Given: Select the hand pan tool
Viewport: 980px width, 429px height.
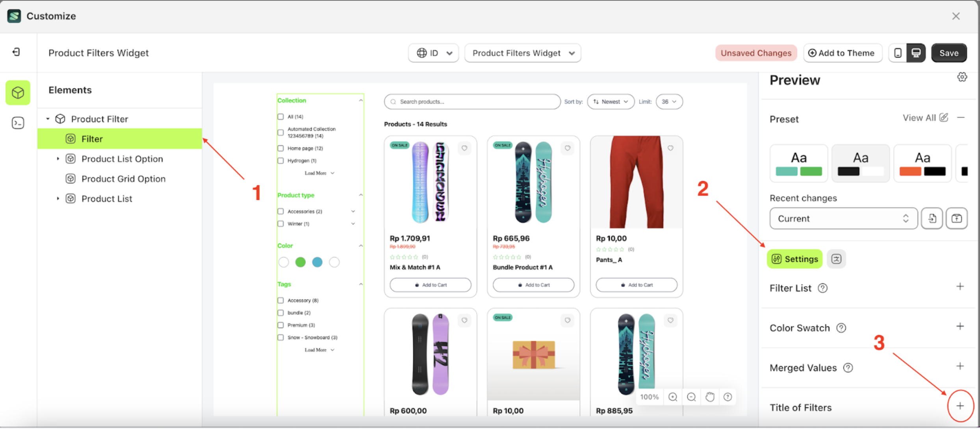Looking at the screenshot, I should tap(710, 397).
